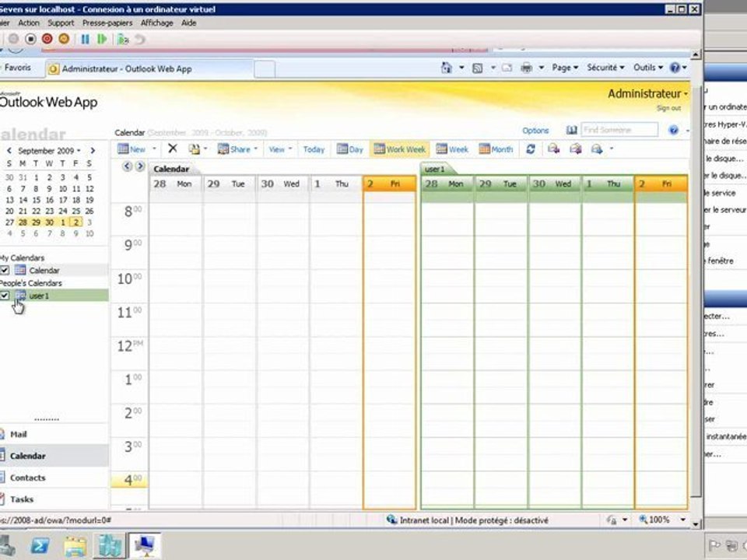Click the green VM reset/play icon

click(x=101, y=39)
